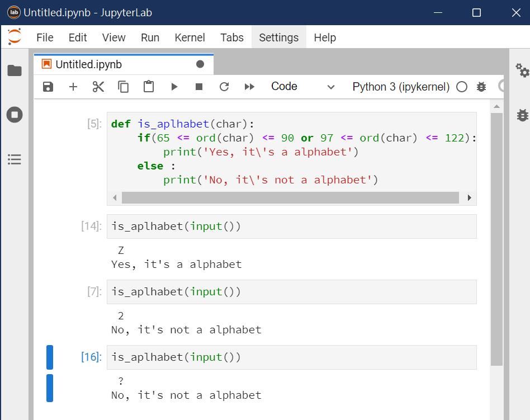This screenshot has height=420, width=530.
Task: Click the JupyterLab logo icon
Action: point(15,37)
